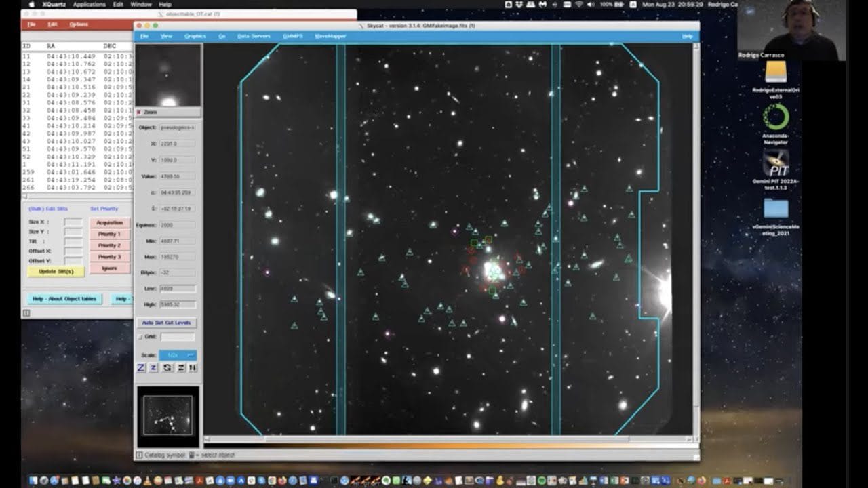Open Finder in the Dock
This screenshot has width=868, height=488.
tap(33, 481)
